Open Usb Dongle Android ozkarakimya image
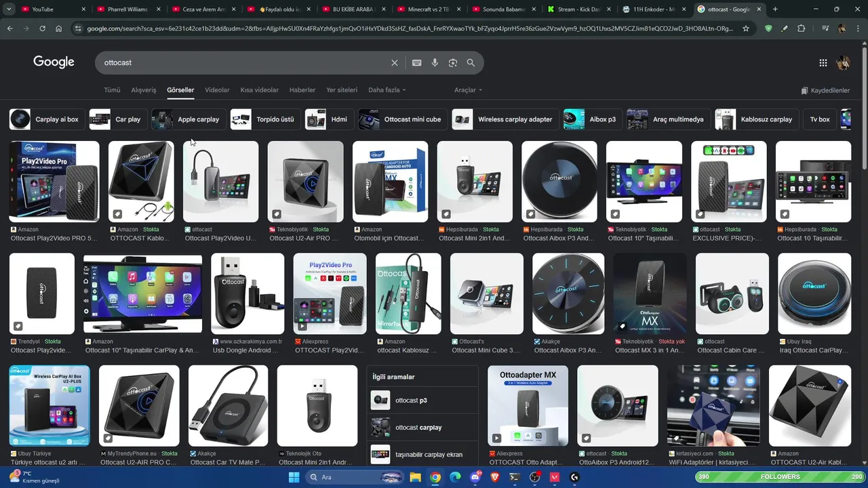Screen dimensions: 868x488 pos(248,293)
